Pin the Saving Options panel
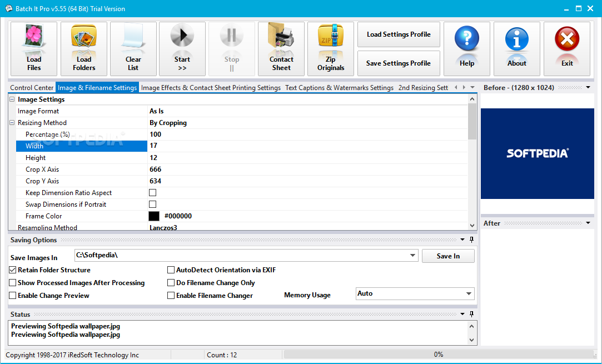602x364 pixels. 472,240
